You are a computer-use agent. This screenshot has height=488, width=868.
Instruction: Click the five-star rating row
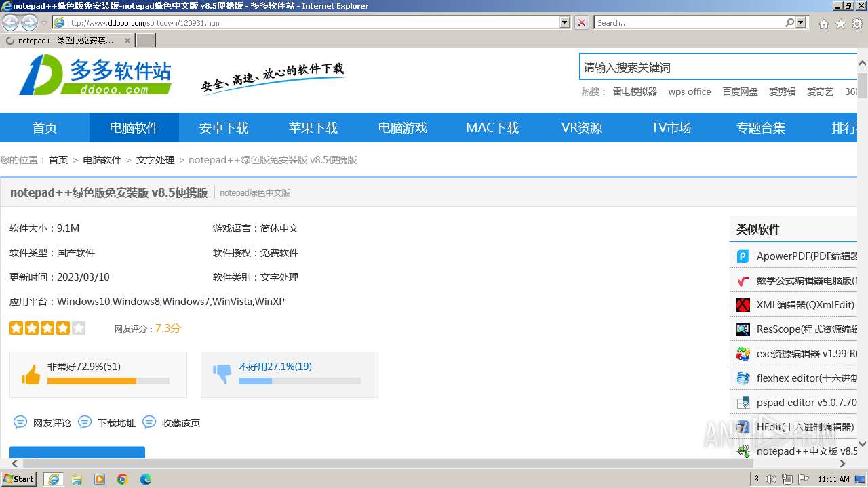(47, 328)
